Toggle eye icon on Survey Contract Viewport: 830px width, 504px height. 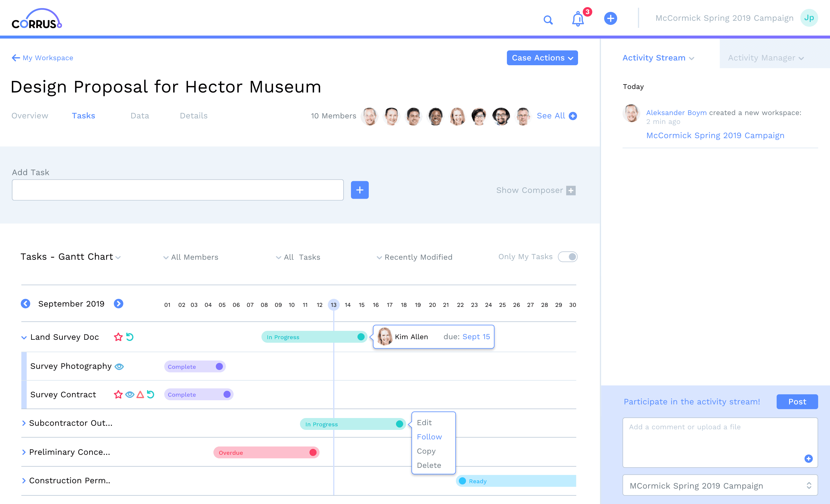coord(130,394)
